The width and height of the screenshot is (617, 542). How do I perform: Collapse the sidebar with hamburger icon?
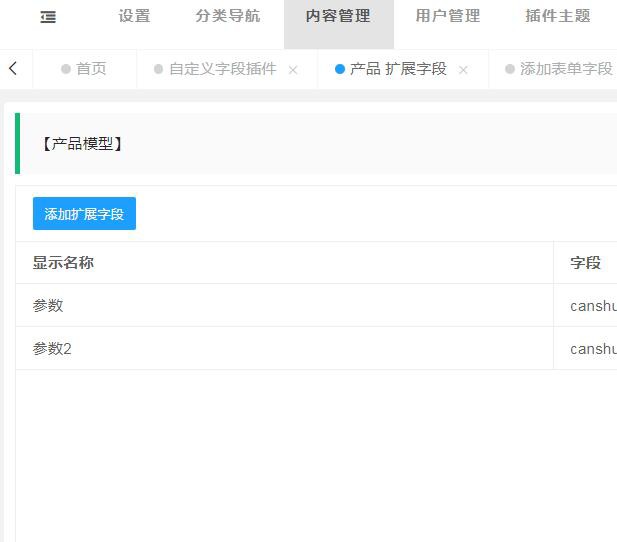(x=48, y=17)
